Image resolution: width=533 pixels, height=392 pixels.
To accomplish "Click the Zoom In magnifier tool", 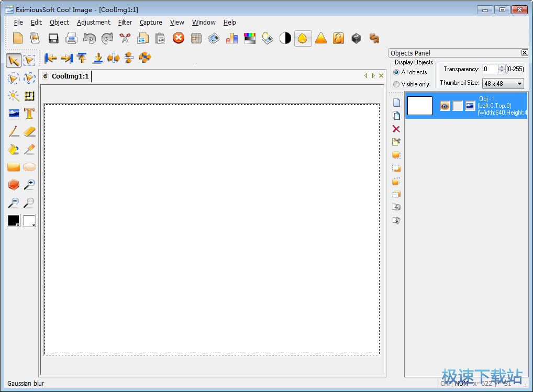I will (x=29, y=185).
